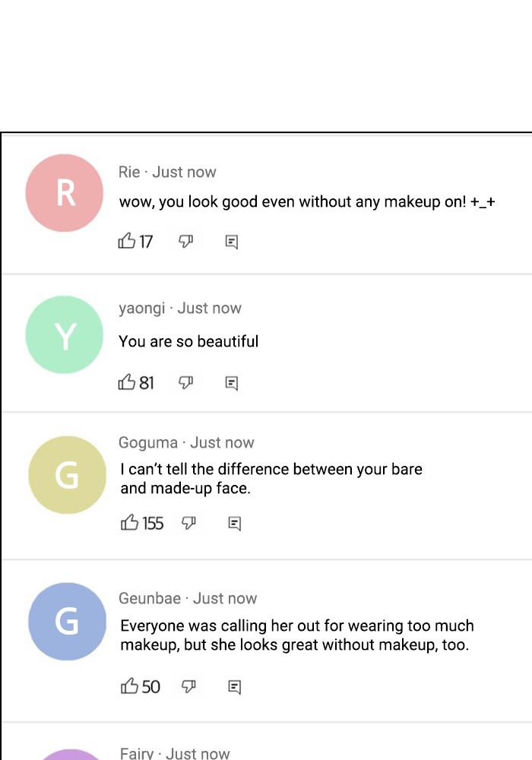Open yaongi's green profile avatar
The height and width of the screenshot is (760, 532).
[x=64, y=334]
